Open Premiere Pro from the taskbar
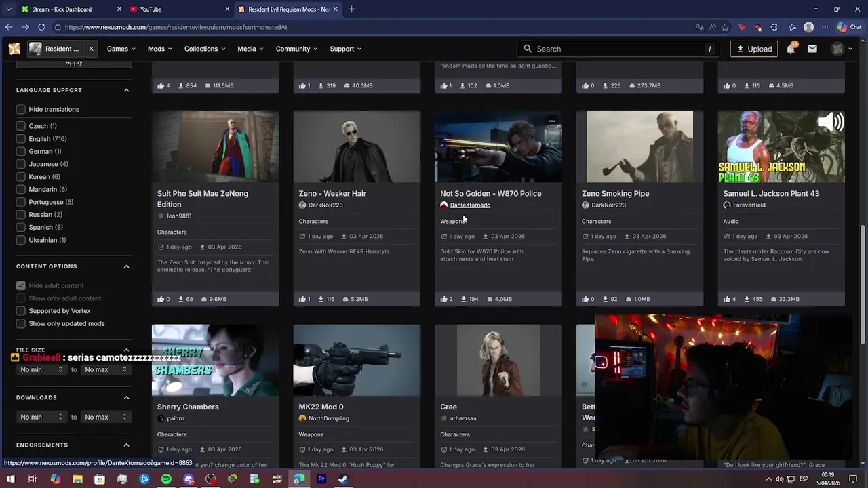Viewport: 868px width, 488px height. point(321,479)
